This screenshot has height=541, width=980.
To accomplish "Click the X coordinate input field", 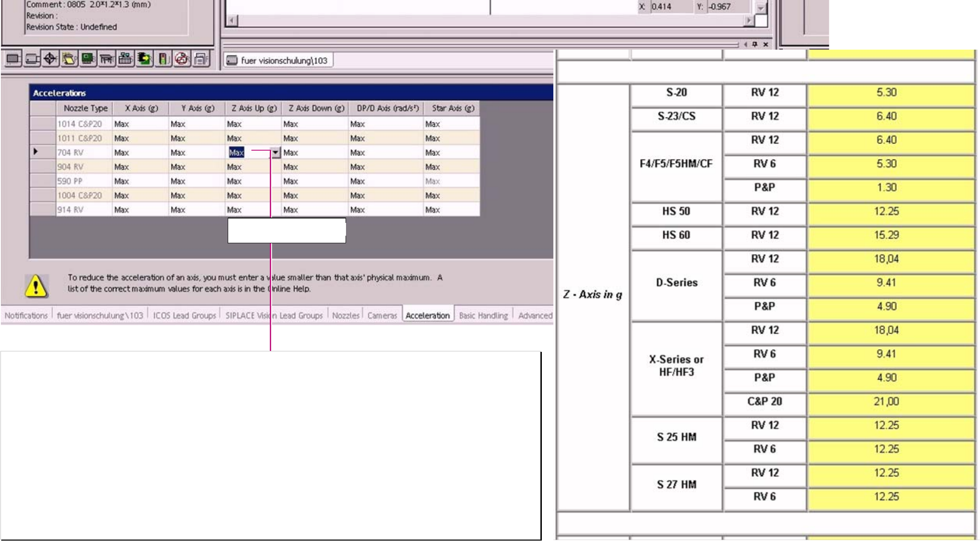I will pyautogui.click(x=669, y=7).
